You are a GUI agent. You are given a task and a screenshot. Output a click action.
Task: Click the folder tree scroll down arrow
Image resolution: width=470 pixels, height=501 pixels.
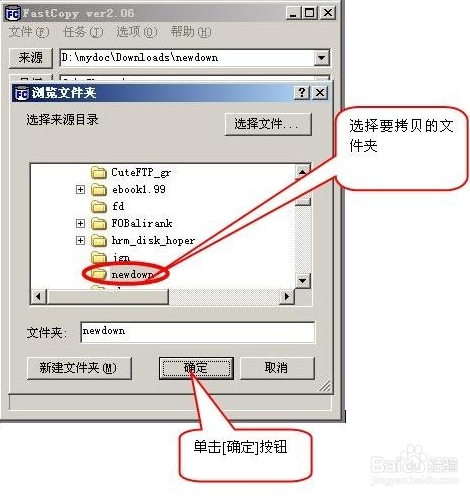(302, 281)
